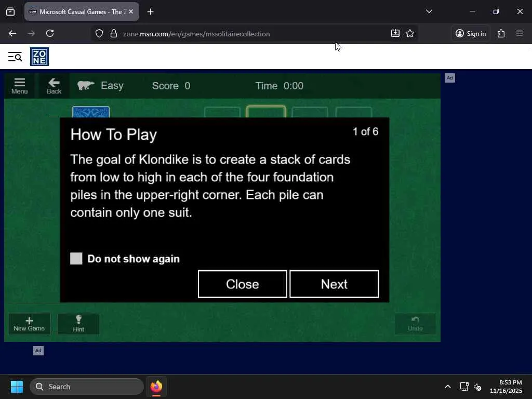Open the site search menu icon
532x399 pixels.
[x=15, y=57]
